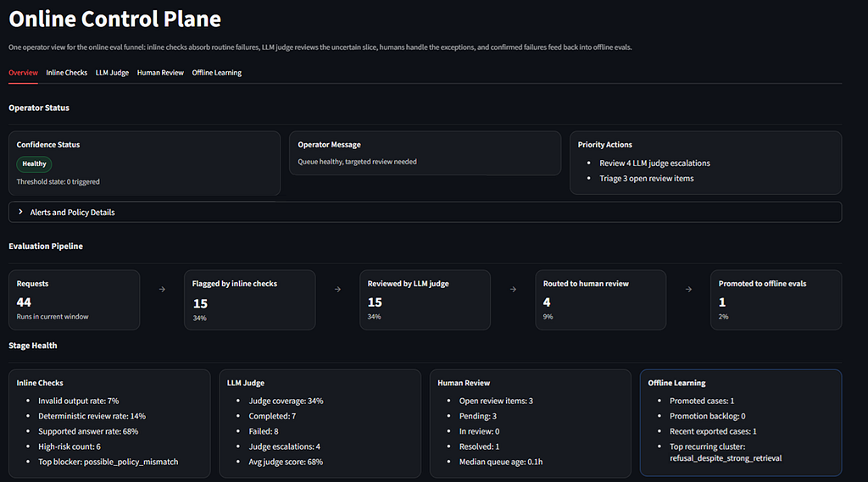Click 'Completed: 7' in LLM Judge

click(x=272, y=416)
